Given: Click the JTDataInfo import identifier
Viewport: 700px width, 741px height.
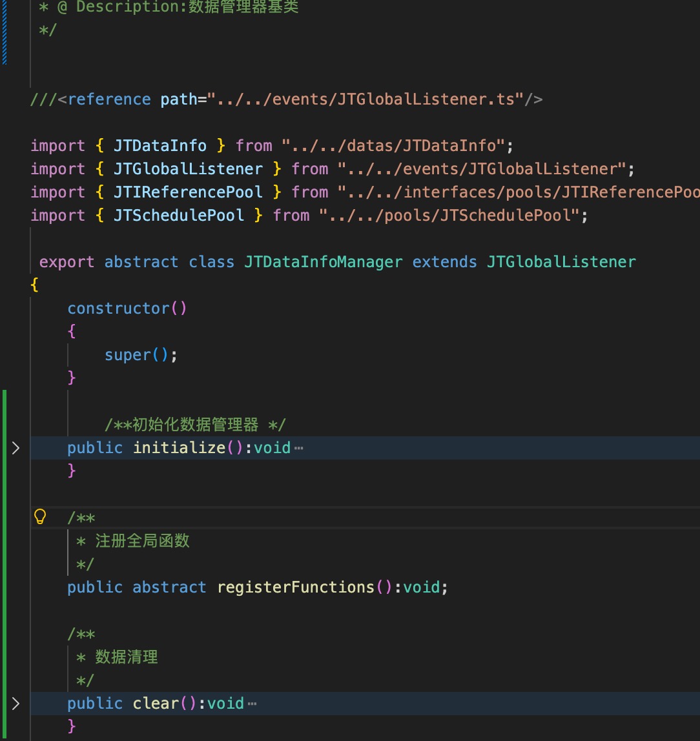Looking at the screenshot, I should click(x=160, y=146).
